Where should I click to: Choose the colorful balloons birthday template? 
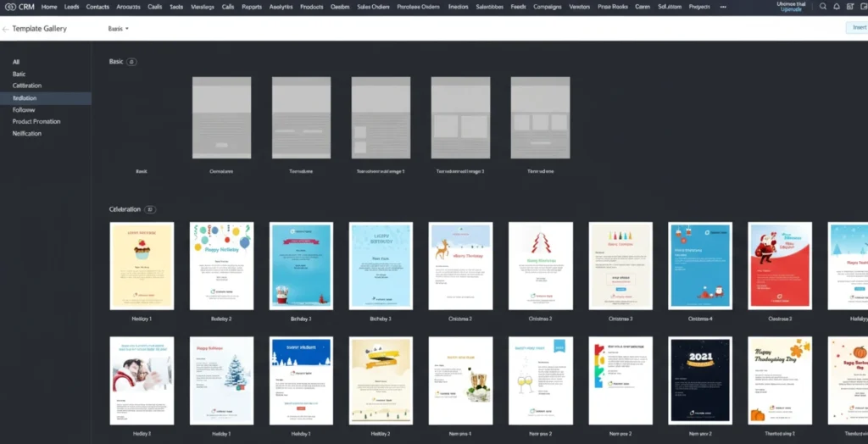coord(221,266)
